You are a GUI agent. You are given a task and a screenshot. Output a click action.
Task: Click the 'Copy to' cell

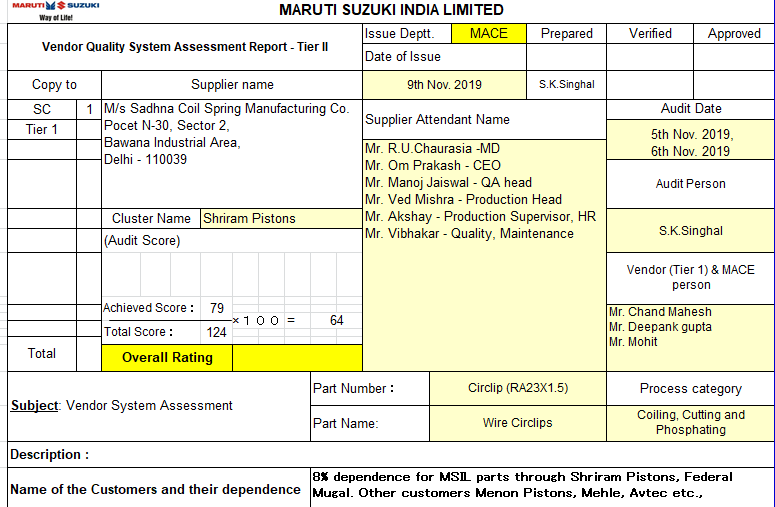tap(54, 85)
